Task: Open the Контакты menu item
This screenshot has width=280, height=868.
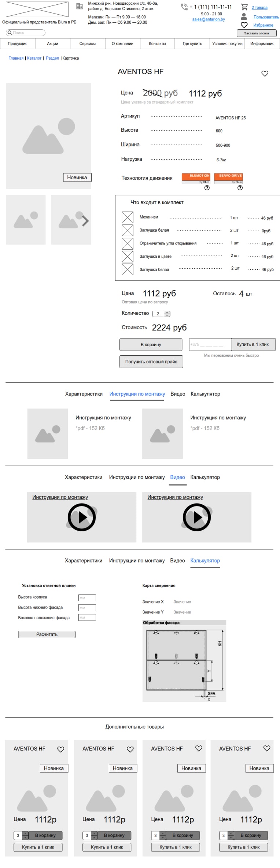Action: [x=158, y=44]
